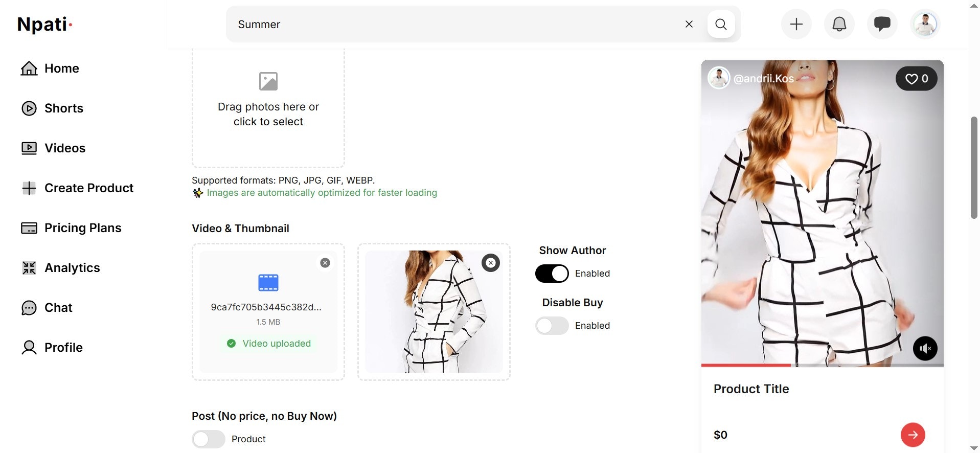Screen dimensions: 980x453
Task: Click the like heart on the preview
Action: coord(911,78)
